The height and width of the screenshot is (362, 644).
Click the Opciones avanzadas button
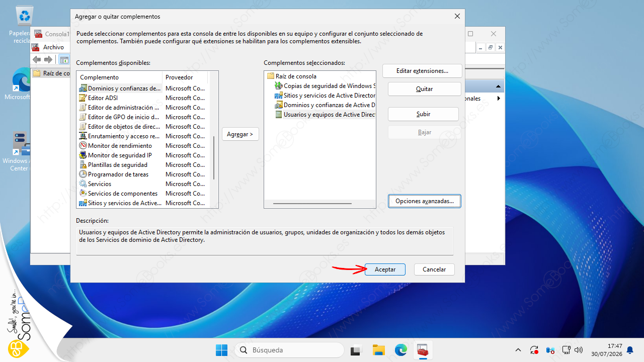tap(425, 201)
